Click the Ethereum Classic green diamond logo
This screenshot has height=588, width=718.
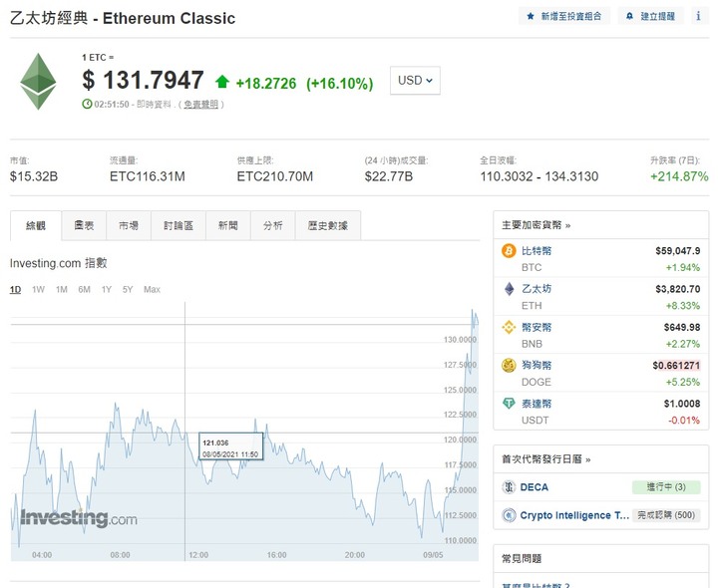(38, 82)
